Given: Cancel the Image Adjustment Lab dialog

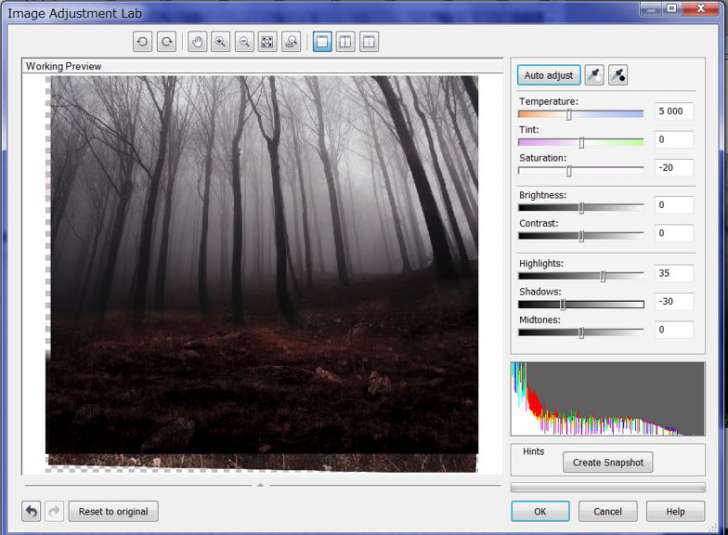Looking at the screenshot, I should [607, 511].
